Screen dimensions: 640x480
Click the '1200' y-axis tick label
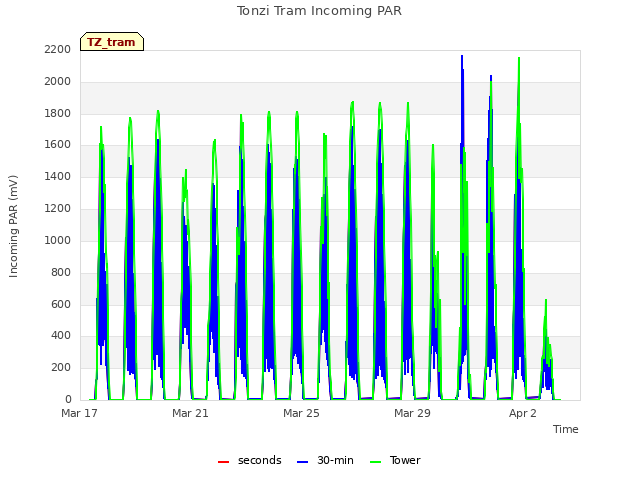pos(58,209)
